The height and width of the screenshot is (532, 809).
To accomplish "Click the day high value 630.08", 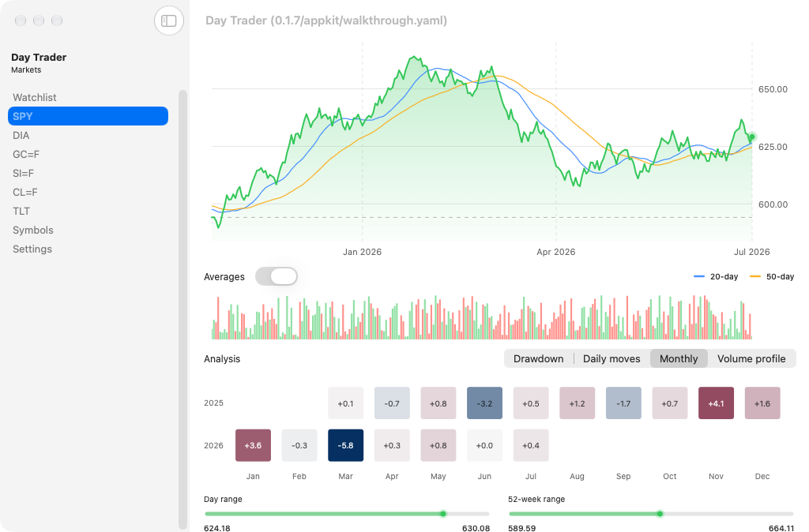I will point(476,528).
